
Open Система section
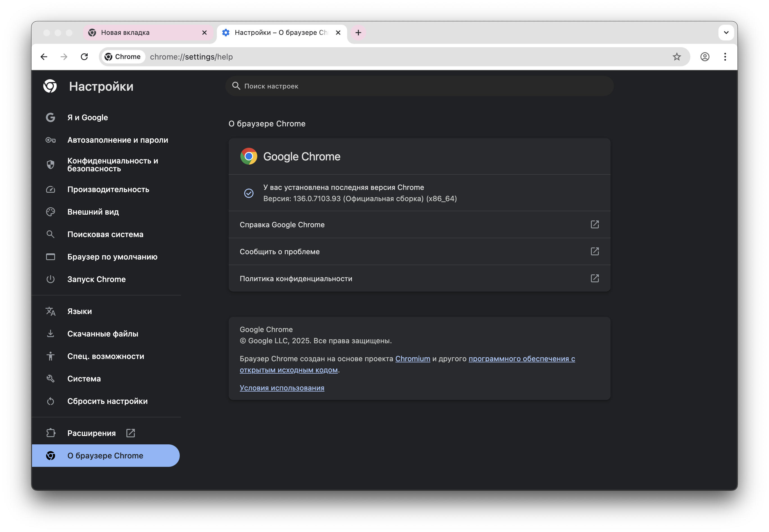[x=84, y=379]
